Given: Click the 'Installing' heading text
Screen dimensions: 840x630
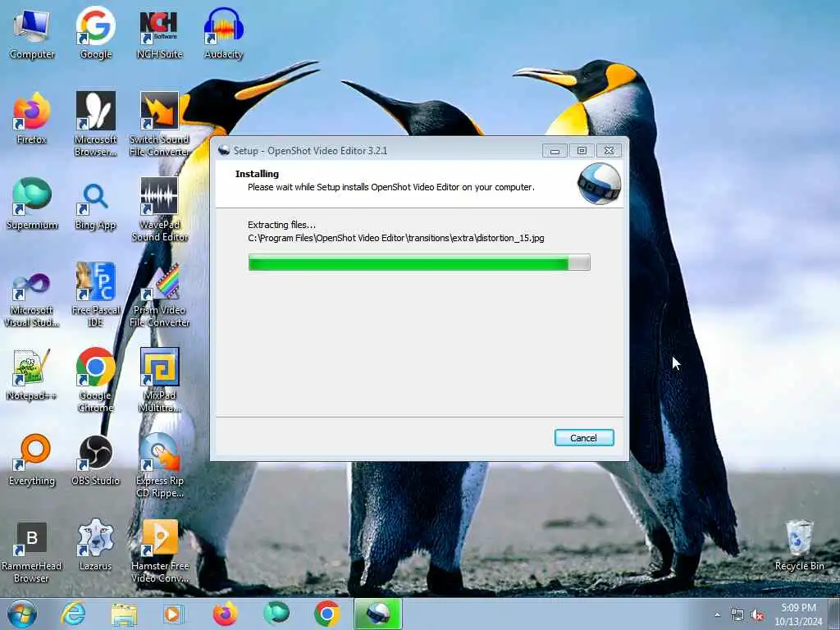Looking at the screenshot, I should click(x=257, y=174).
